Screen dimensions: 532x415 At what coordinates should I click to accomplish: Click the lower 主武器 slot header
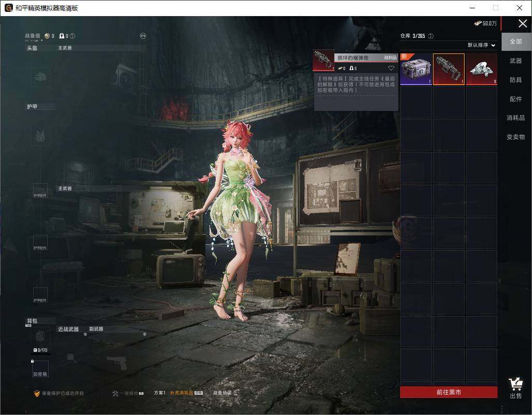tap(65, 188)
